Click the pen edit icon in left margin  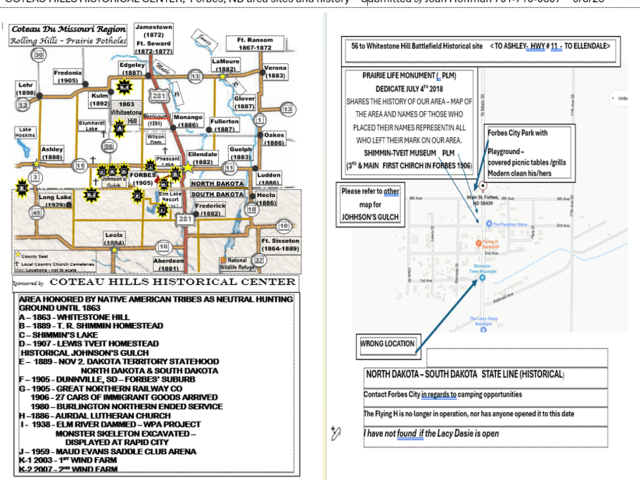pyautogui.click(x=336, y=433)
